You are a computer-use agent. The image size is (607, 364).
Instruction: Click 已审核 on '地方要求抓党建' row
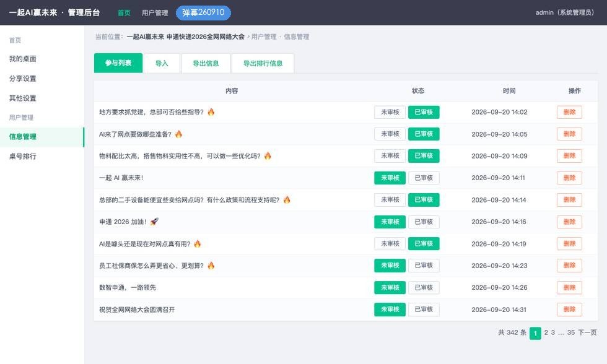(x=424, y=112)
